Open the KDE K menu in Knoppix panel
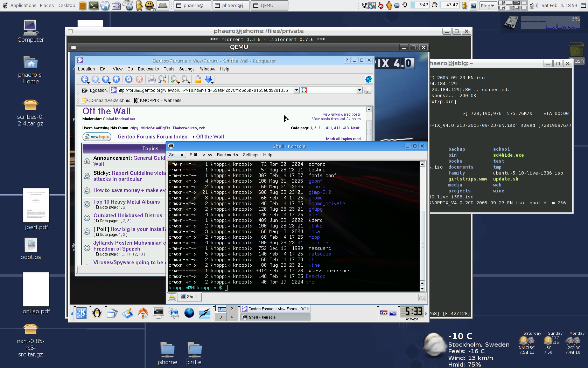This screenshot has height=368, width=588. [x=82, y=313]
